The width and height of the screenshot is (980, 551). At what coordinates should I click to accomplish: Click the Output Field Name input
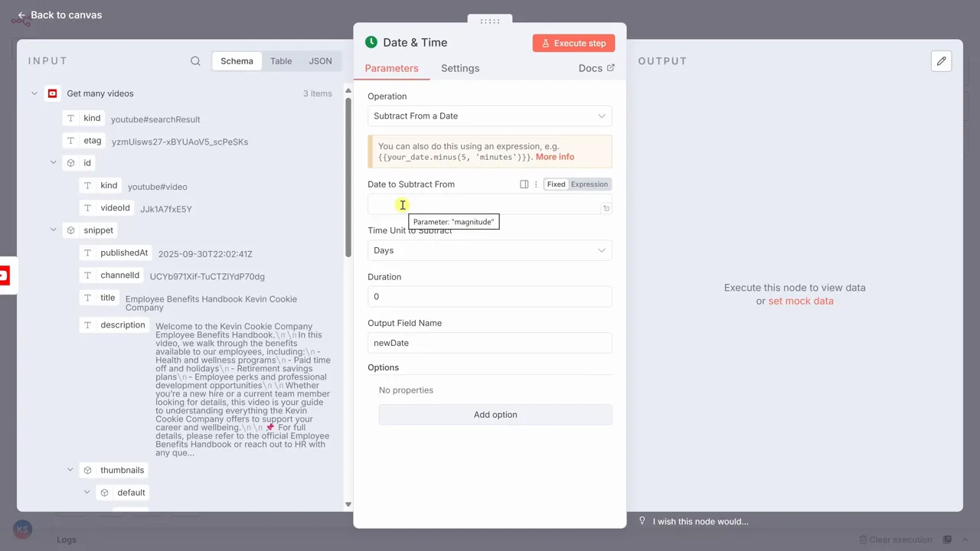490,343
